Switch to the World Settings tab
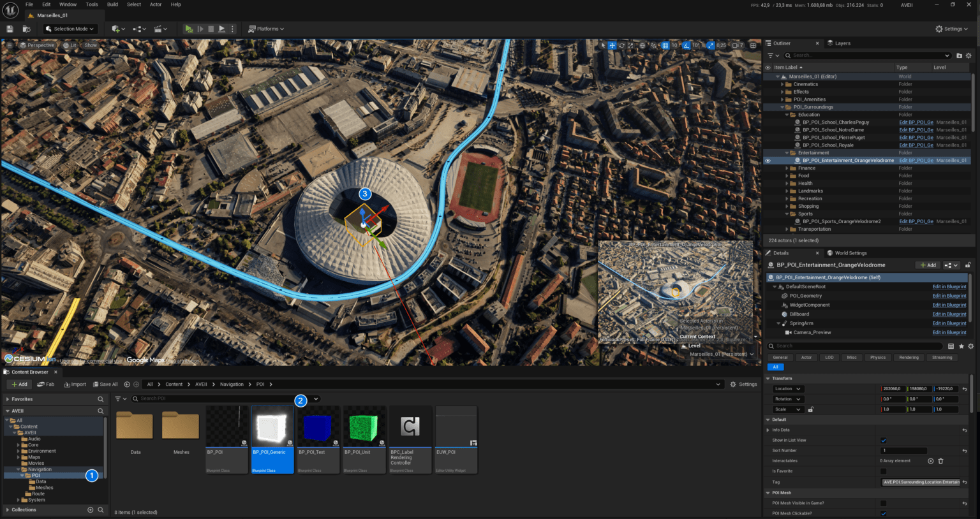This screenshot has width=980, height=519. click(850, 253)
